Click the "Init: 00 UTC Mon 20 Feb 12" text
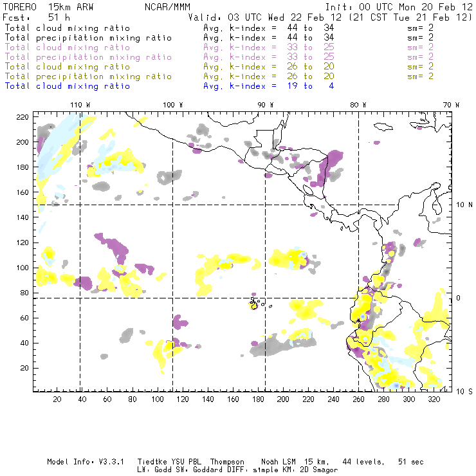476x476 pixels. coord(399,7)
